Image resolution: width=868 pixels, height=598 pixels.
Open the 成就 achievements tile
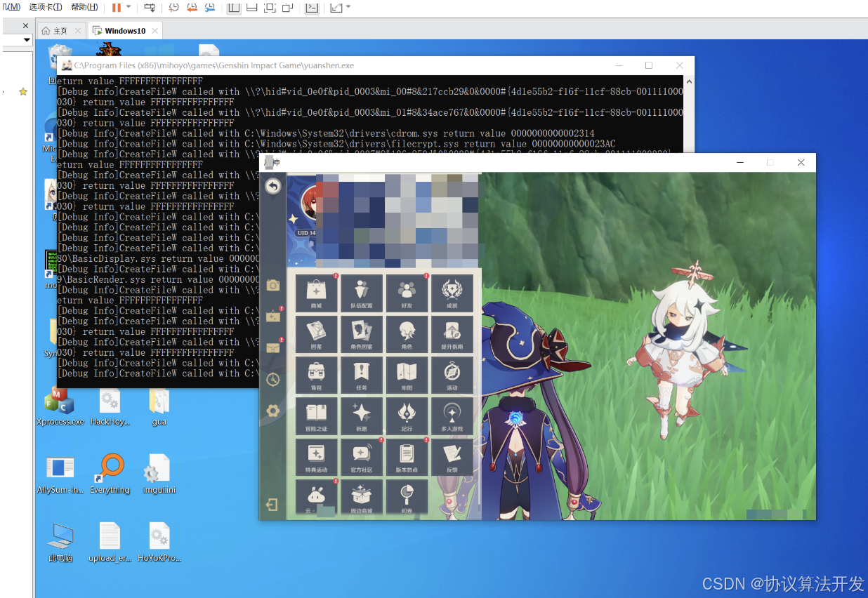pos(452,293)
